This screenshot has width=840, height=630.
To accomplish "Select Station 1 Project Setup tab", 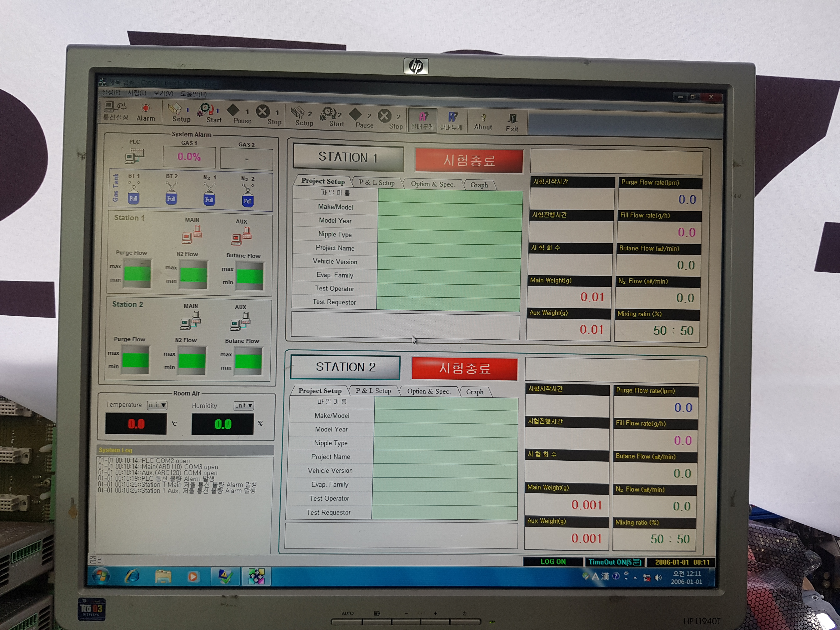I will tap(323, 181).
